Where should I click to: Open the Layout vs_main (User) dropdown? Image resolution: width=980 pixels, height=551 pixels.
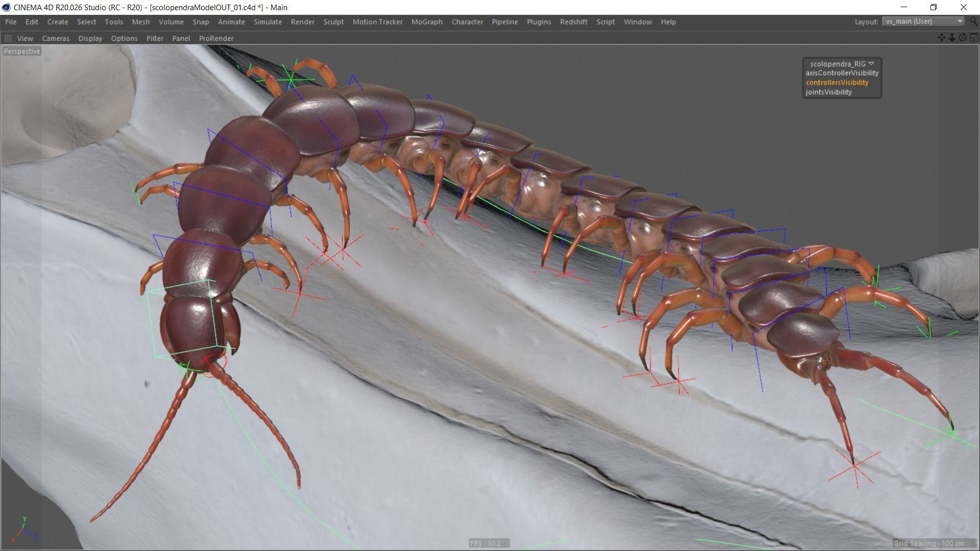[x=923, y=21]
